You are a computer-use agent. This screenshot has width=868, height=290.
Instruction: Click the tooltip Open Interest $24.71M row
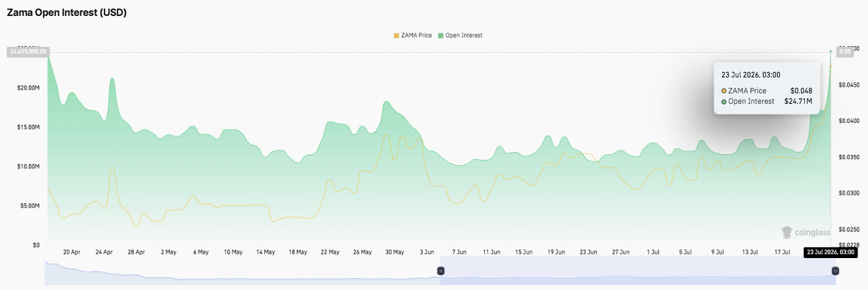point(767,101)
